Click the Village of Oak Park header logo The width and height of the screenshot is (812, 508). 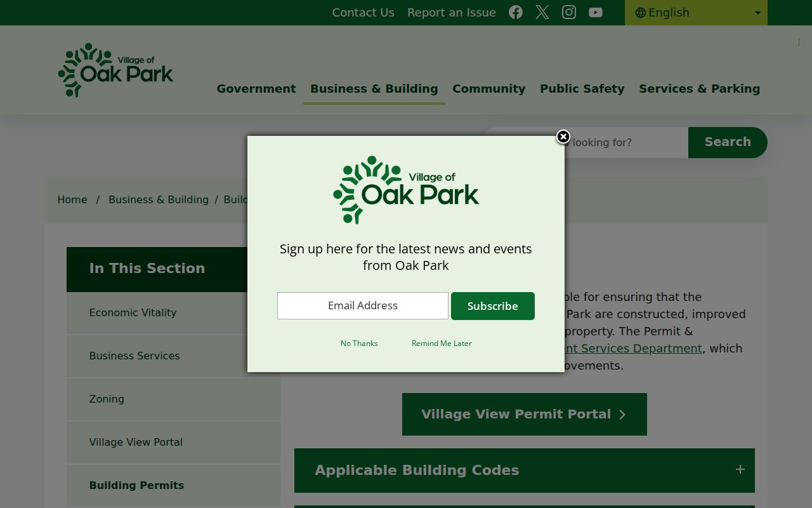coord(115,70)
